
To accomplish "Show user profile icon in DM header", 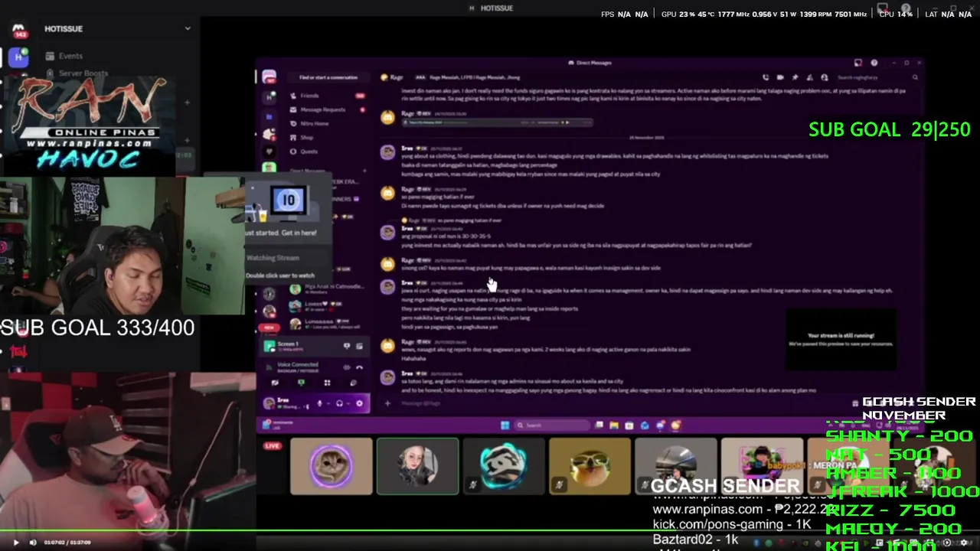I will [x=824, y=77].
